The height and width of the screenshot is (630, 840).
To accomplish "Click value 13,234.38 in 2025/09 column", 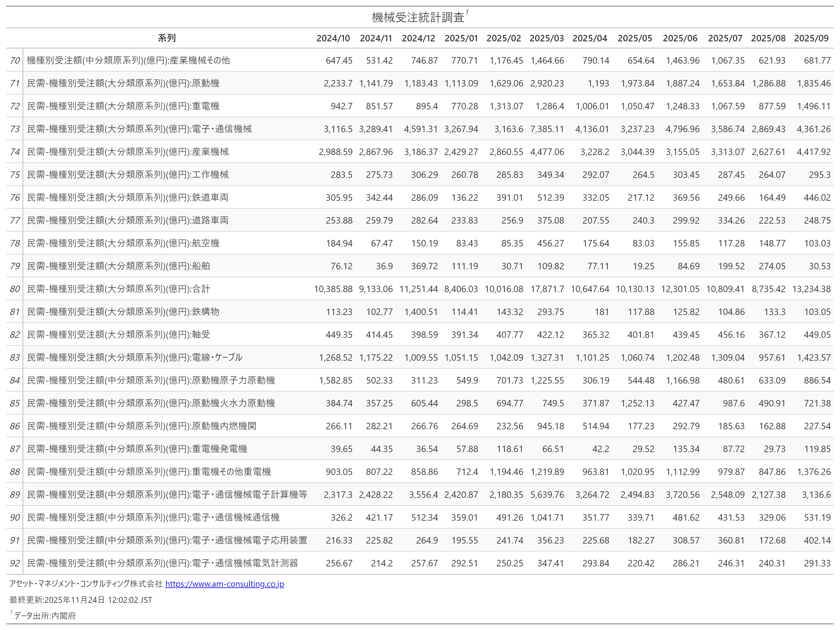I will pyautogui.click(x=811, y=289).
